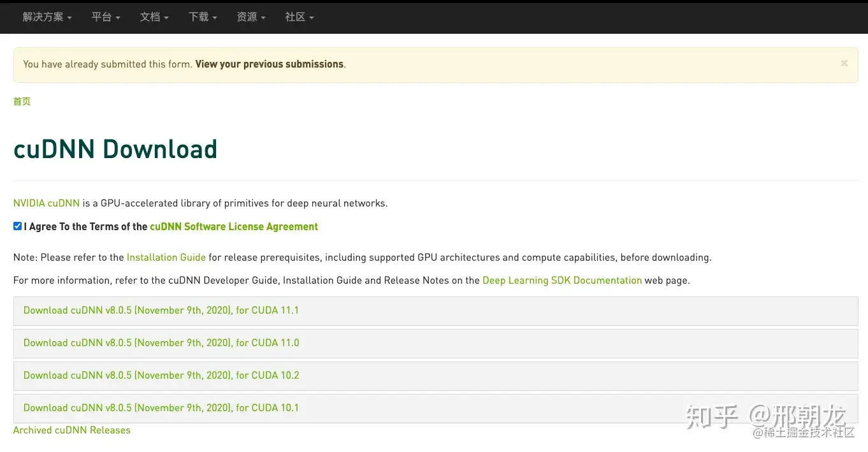Open View your previous submissions link

270,64
